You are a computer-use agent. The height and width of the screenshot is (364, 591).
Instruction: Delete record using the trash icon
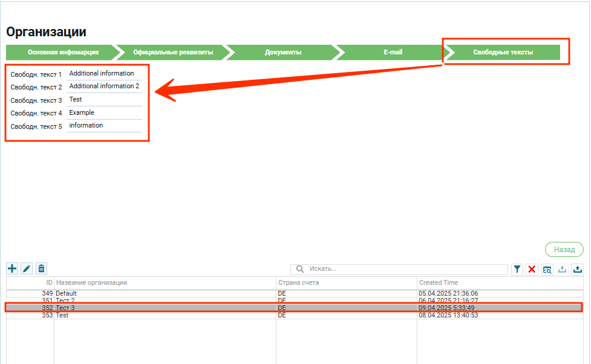click(41, 268)
